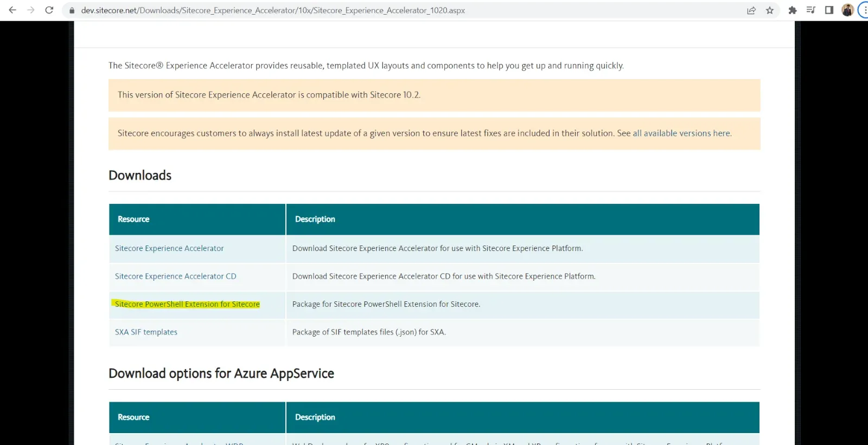Click the Experience Accelerator intro sentence
Screen dimensions: 868x445
point(366,66)
